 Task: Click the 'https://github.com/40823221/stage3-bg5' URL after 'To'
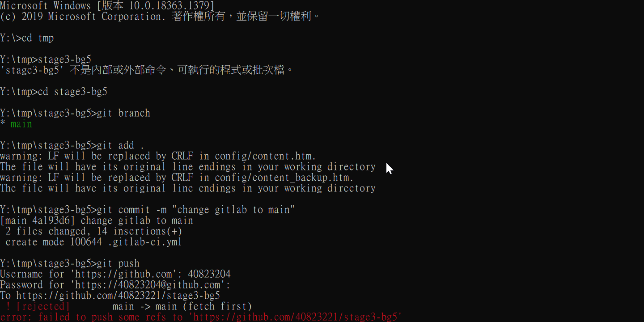tap(118, 296)
